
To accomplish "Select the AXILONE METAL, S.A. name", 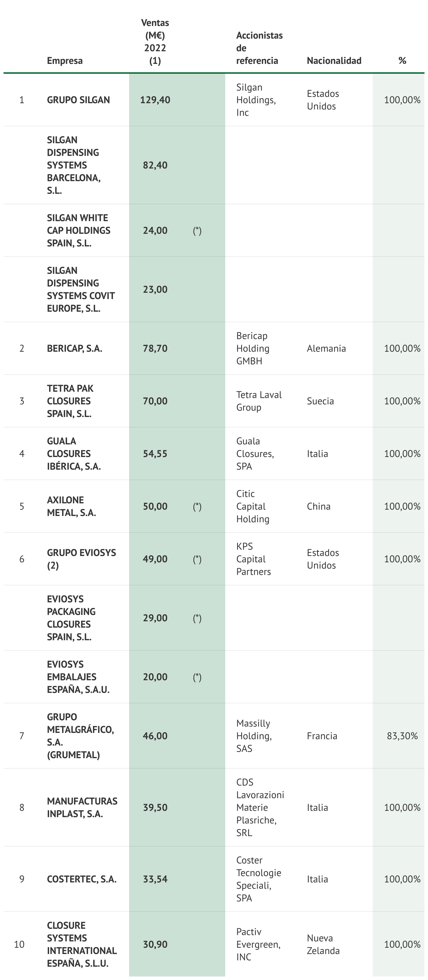I will pos(71,506).
